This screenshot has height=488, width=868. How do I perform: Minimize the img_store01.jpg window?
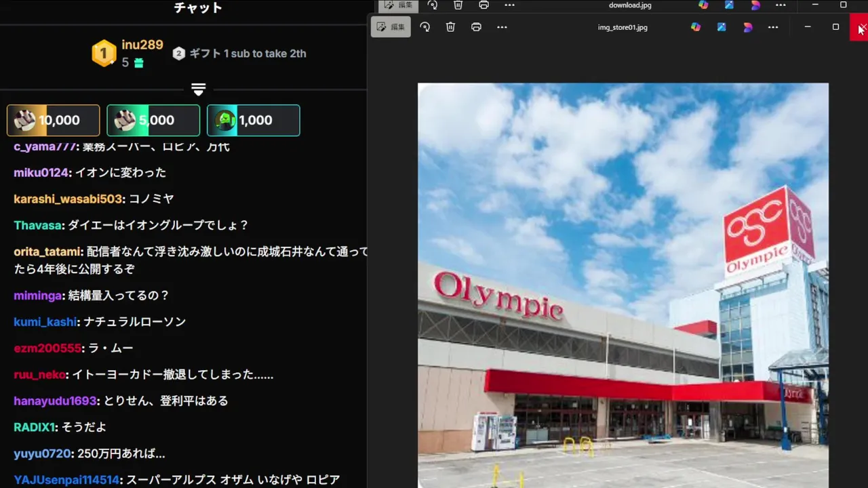click(807, 27)
